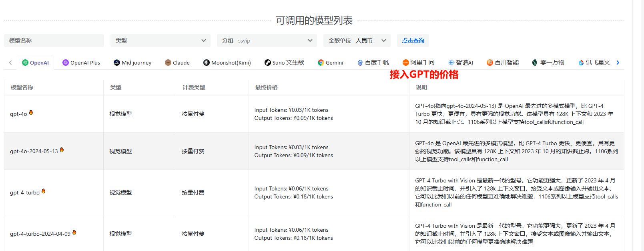Switch to the Mid journey tab

132,63
